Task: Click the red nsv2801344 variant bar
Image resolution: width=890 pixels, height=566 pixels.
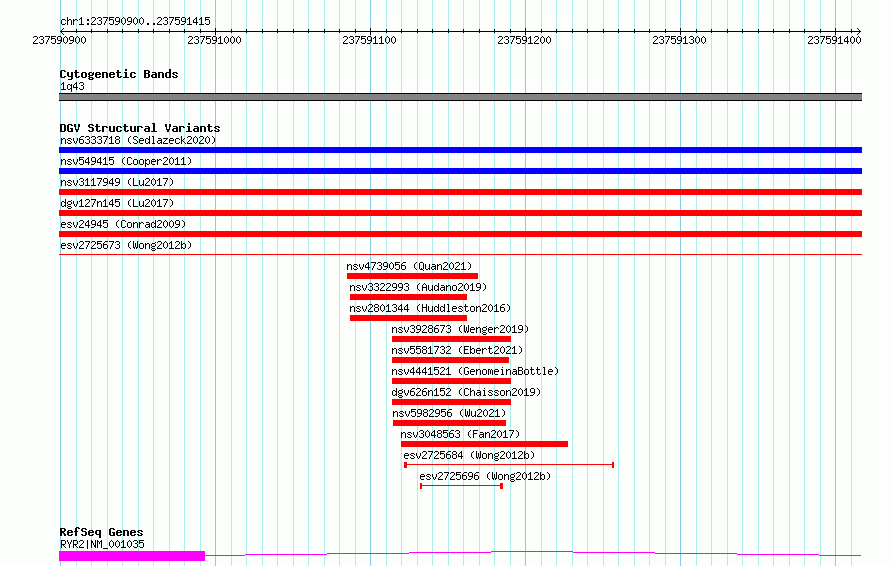Action: coord(409,318)
